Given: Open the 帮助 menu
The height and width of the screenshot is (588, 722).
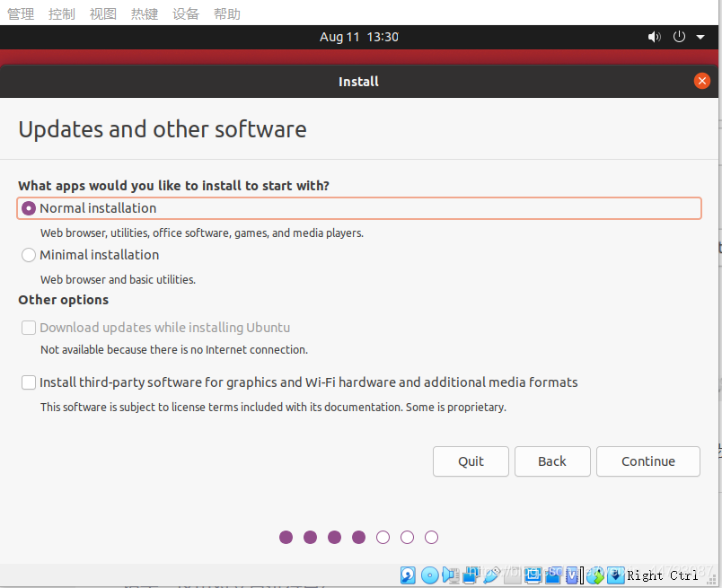Looking at the screenshot, I should point(227,13).
